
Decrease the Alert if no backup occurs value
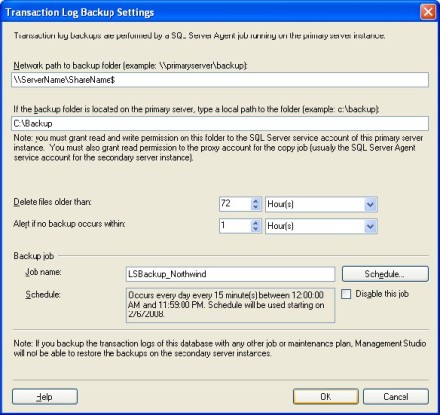(256, 229)
